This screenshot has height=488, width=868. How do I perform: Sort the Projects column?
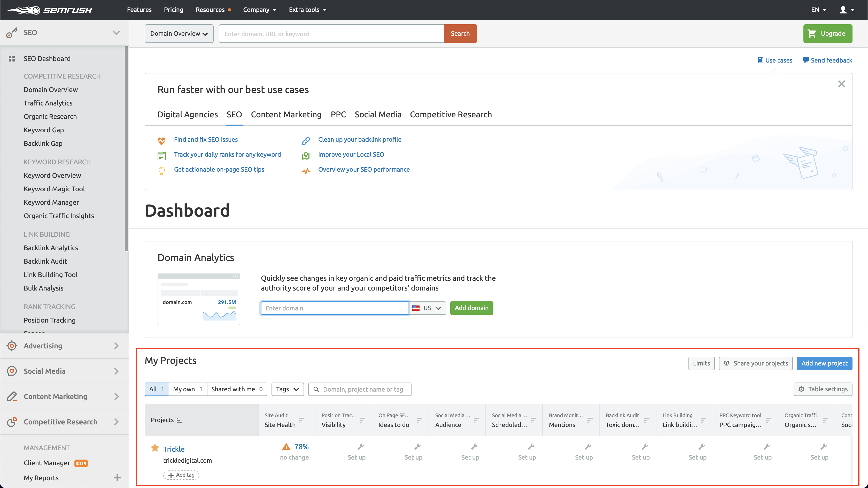pos(179,420)
